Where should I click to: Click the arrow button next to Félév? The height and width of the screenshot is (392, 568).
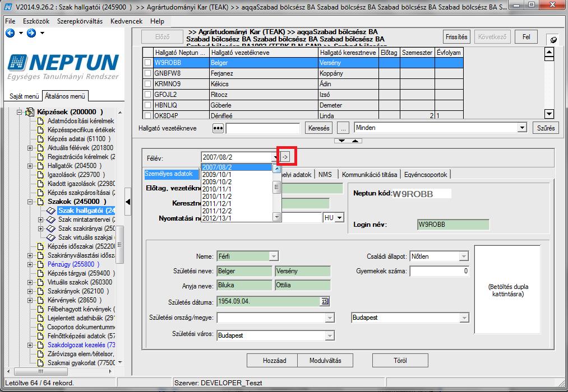click(285, 157)
